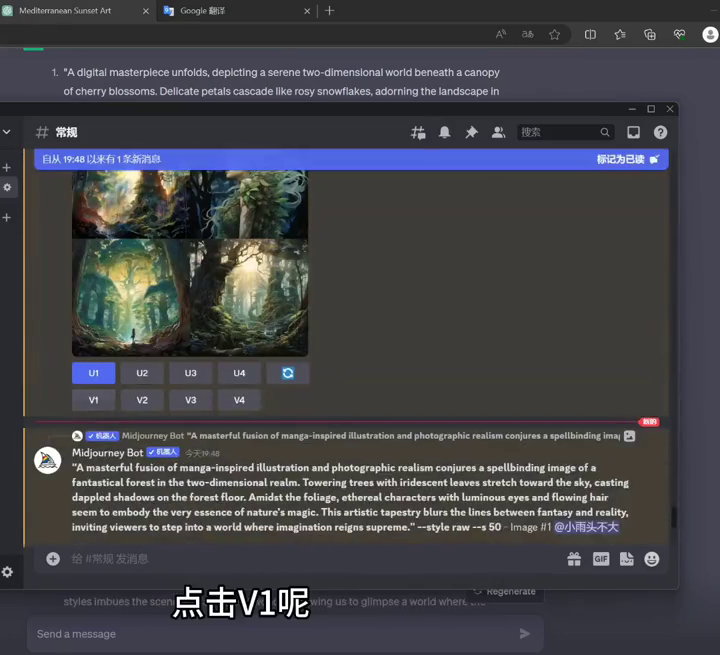Click Regenerate in the ChatGPT window
Screen dimensions: 720x655
[x=505, y=592]
